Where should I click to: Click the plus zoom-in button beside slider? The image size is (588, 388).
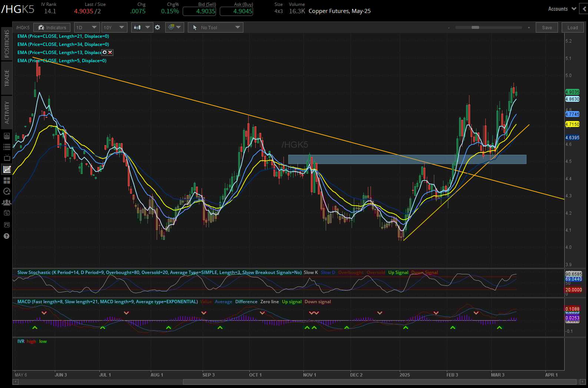[529, 27]
